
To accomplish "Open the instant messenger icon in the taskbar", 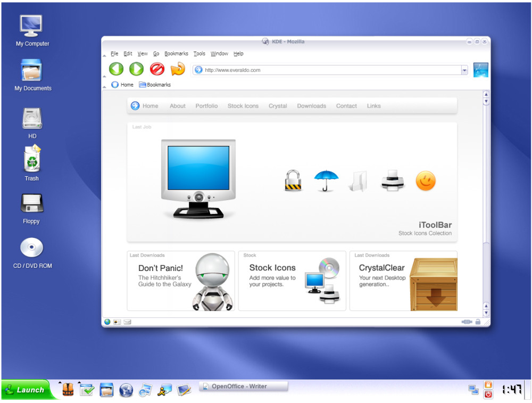I will coord(165,390).
